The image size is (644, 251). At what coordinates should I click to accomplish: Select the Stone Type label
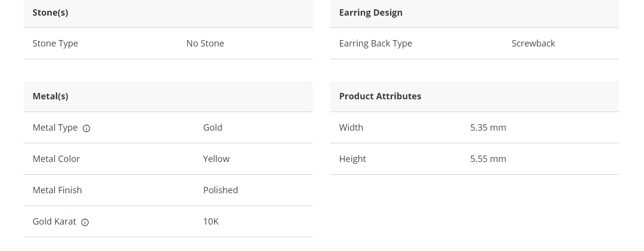pyautogui.click(x=55, y=44)
